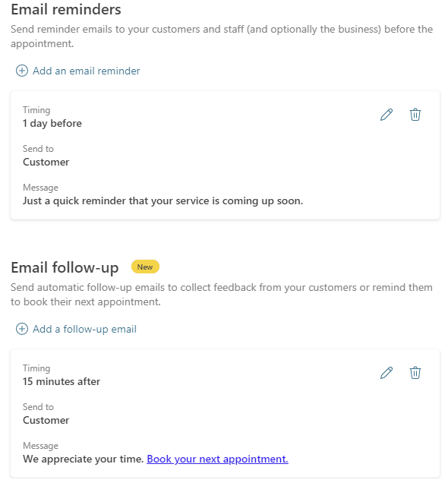Viewport: 448px width, 483px height.
Task: Click the Add a follow-up email text
Action: tap(85, 329)
